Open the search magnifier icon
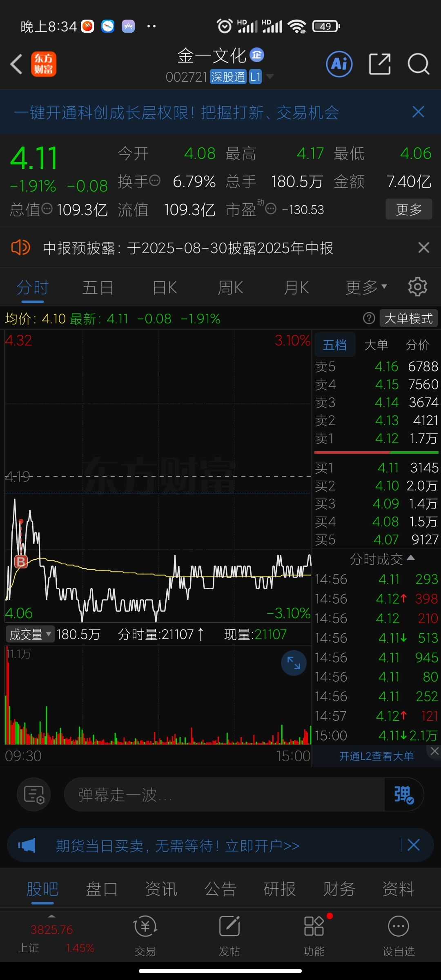The width and height of the screenshot is (441, 980). (419, 64)
